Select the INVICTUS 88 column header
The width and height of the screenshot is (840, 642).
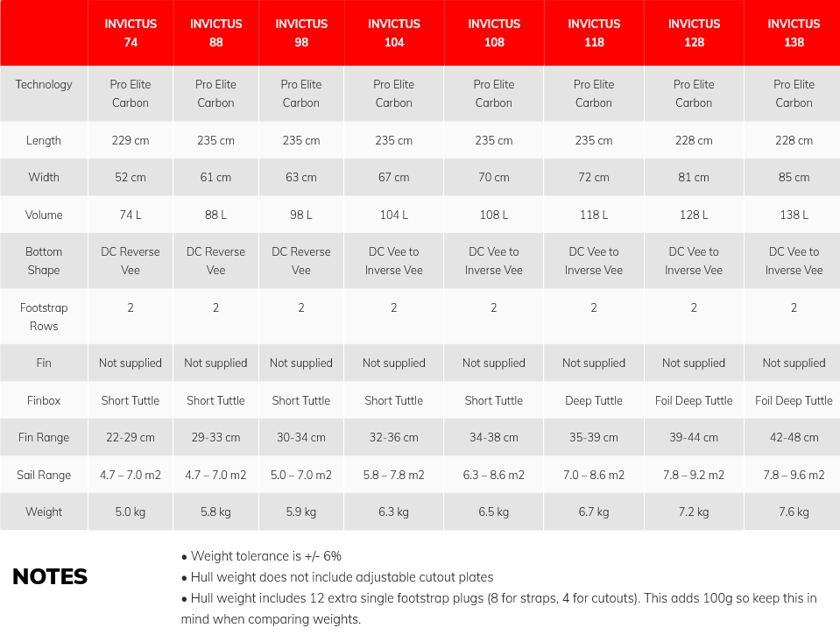[215, 32]
